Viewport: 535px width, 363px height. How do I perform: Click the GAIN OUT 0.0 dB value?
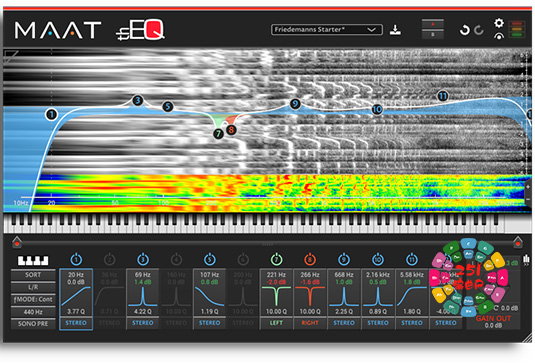point(493,325)
